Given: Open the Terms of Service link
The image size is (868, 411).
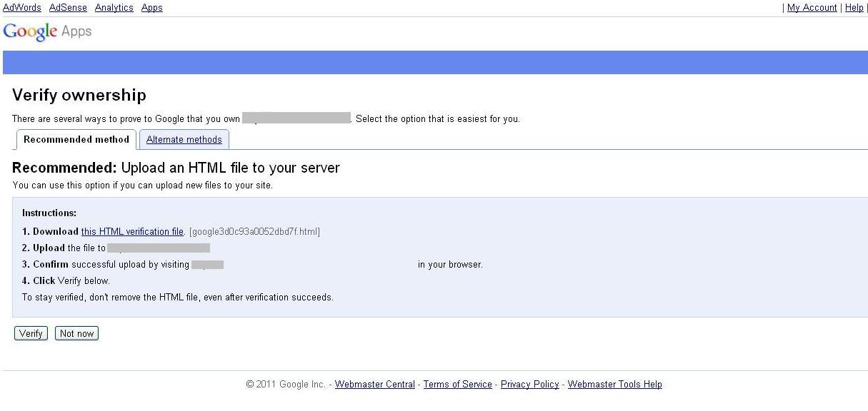Looking at the screenshot, I should point(458,385).
